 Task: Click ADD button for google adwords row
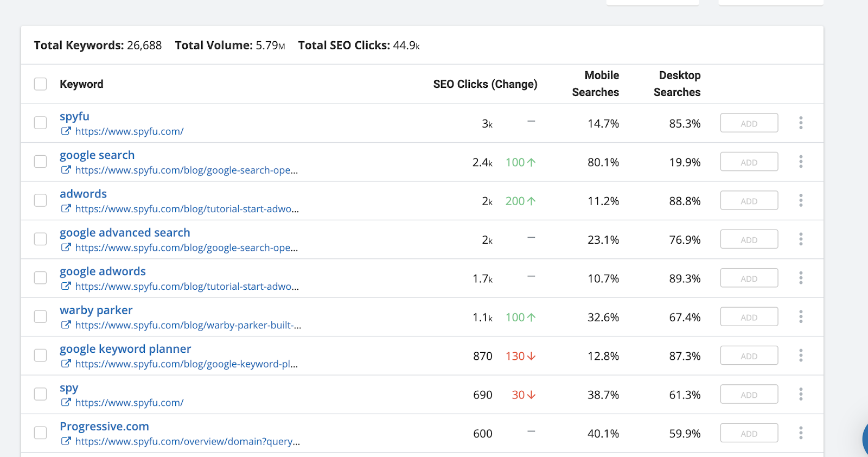coord(749,278)
